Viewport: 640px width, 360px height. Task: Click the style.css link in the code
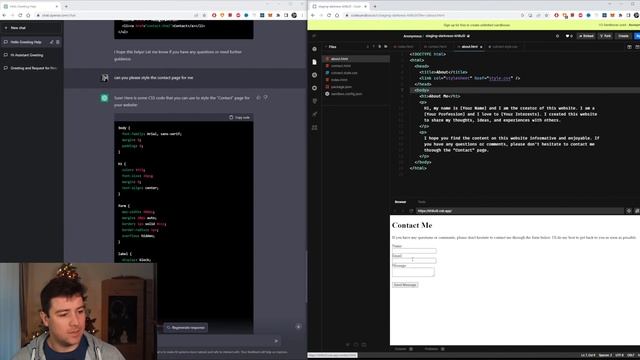500,78
